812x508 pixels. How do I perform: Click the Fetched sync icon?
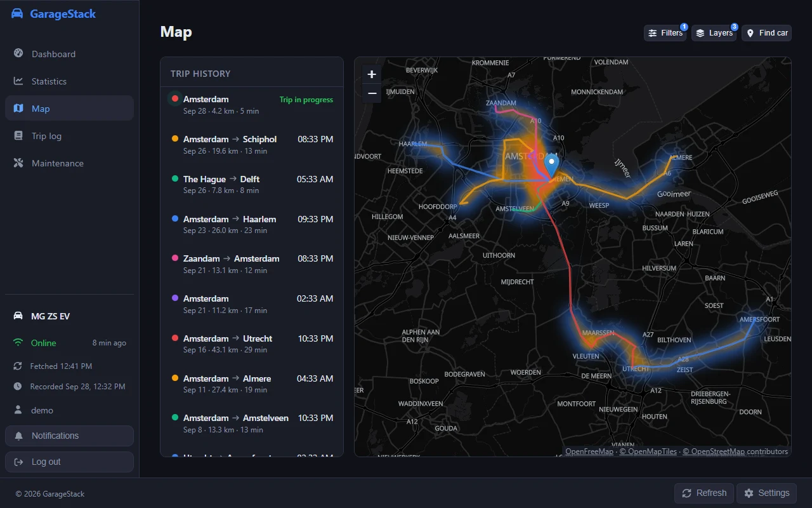point(18,366)
